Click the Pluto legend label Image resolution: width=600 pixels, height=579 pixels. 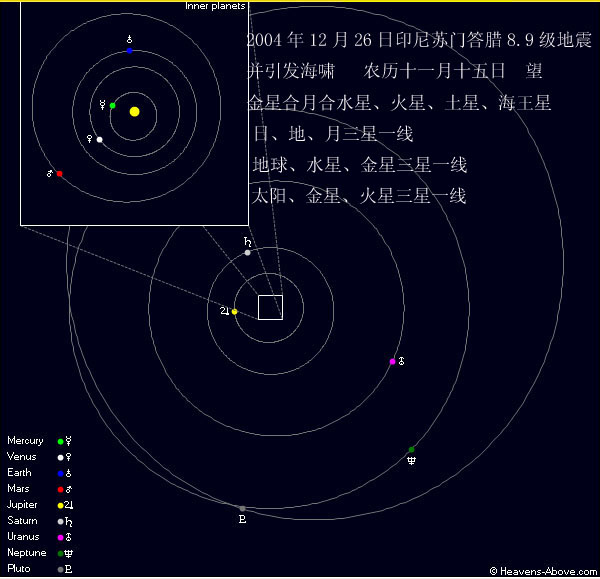click(19, 569)
